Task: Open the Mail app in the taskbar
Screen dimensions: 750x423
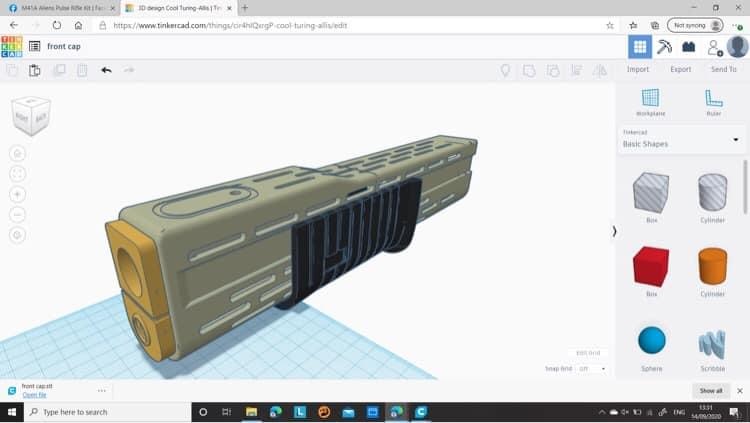Action: pos(348,412)
